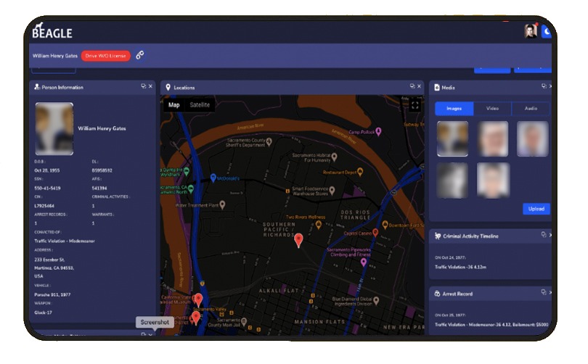Image resolution: width=588 pixels, height=364 pixels.
Task: Click the SSN value 550-41-5419
Action: (x=47, y=188)
